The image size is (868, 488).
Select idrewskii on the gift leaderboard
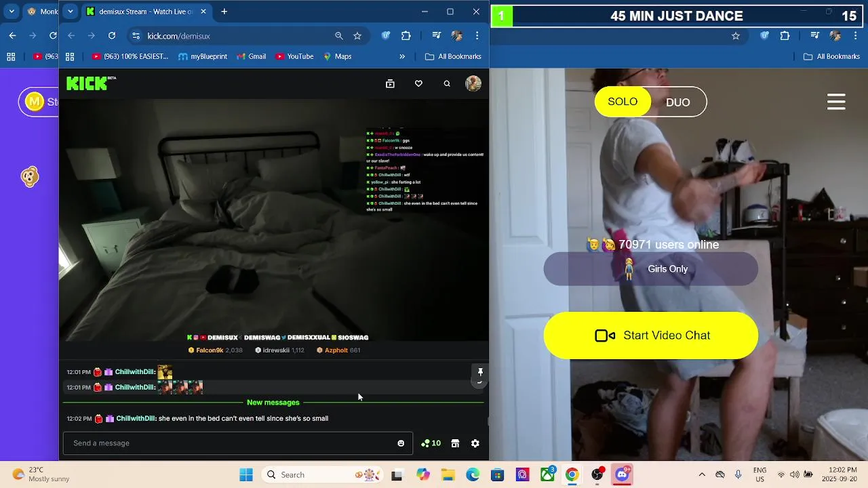pyautogui.click(x=279, y=350)
